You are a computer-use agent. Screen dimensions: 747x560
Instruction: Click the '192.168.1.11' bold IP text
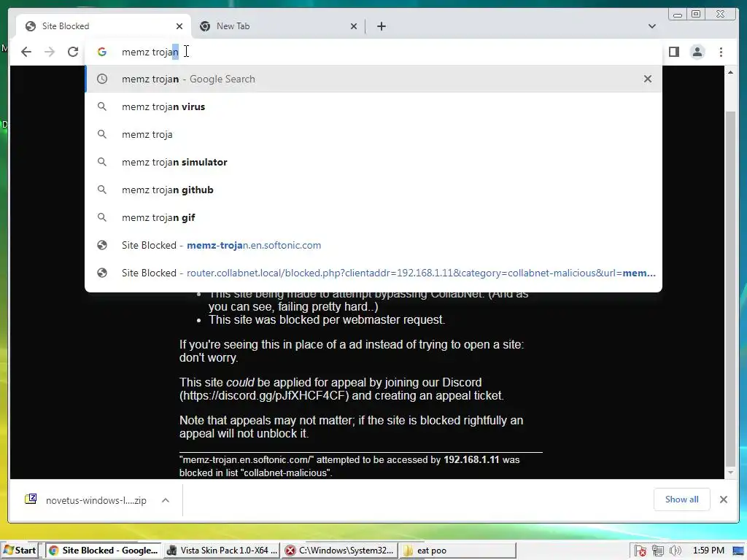[x=471, y=460]
